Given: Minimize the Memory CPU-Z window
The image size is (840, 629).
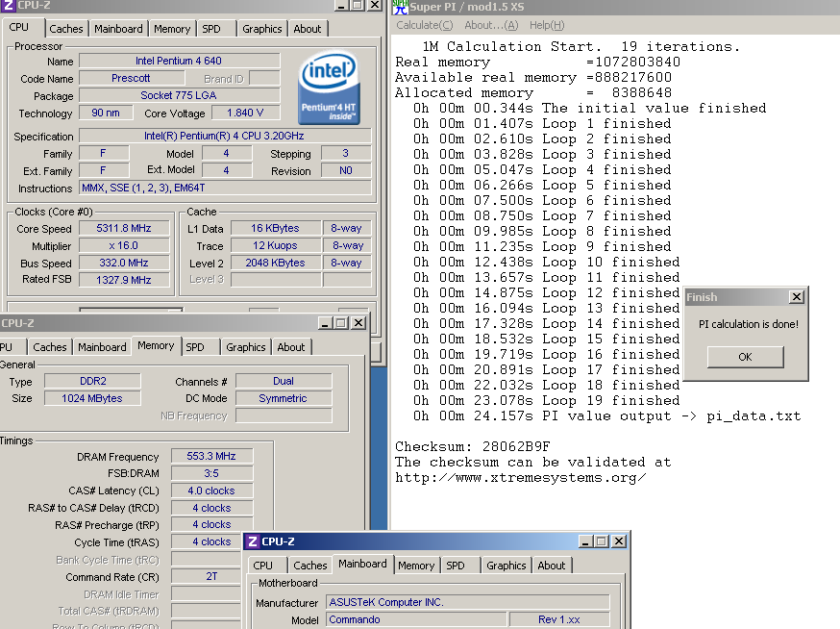Looking at the screenshot, I should (325, 323).
